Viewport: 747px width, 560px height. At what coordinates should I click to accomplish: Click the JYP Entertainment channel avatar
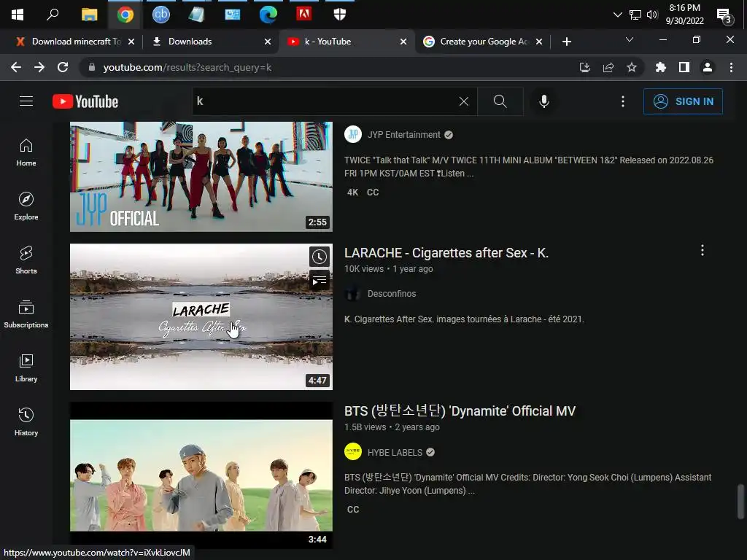pos(353,135)
